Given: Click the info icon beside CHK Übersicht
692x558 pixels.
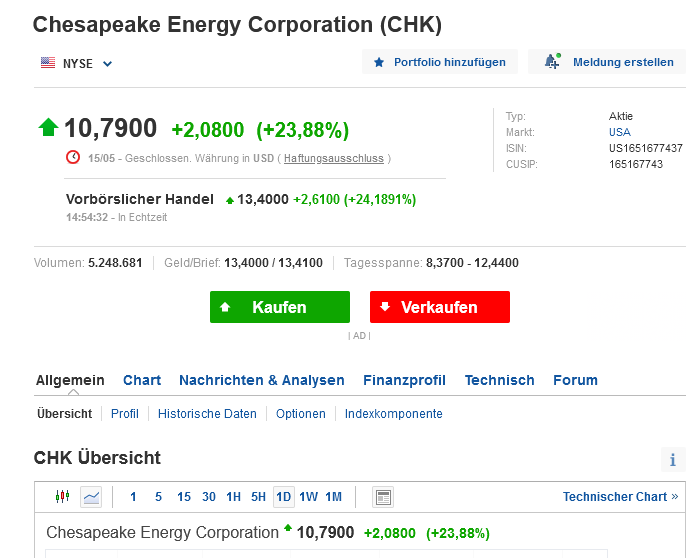Looking at the screenshot, I should pos(674,460).
